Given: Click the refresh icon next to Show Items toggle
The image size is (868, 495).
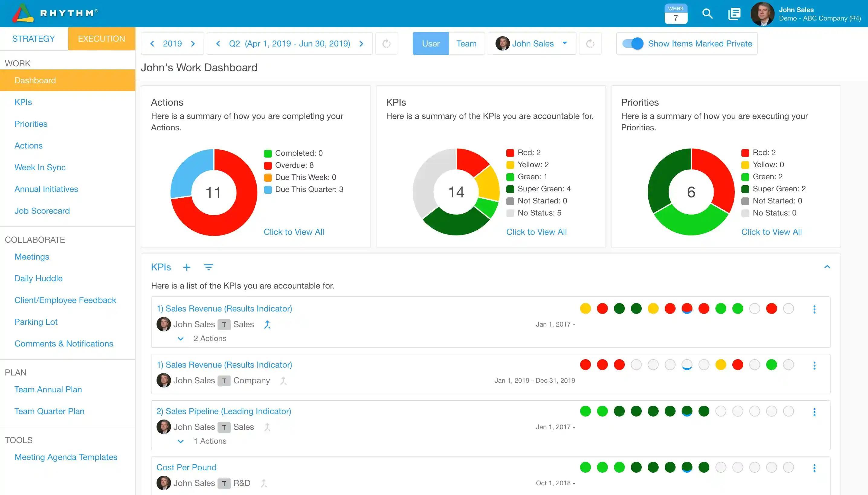Looking at the screenshot, I should (590, 43).
